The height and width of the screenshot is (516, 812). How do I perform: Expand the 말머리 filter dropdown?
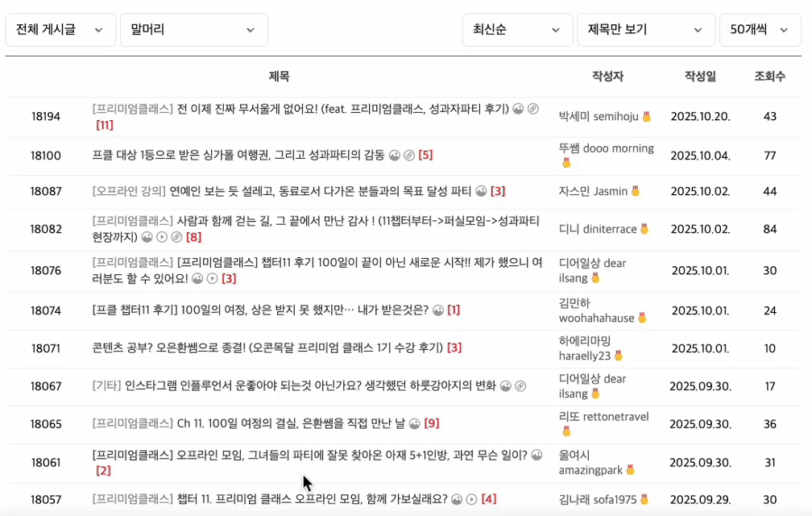193,30
